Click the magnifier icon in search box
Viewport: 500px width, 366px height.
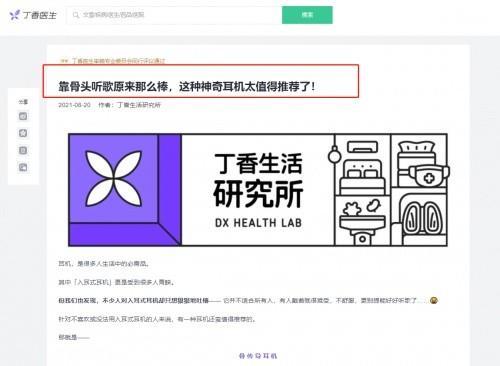(x=76, y=15)
